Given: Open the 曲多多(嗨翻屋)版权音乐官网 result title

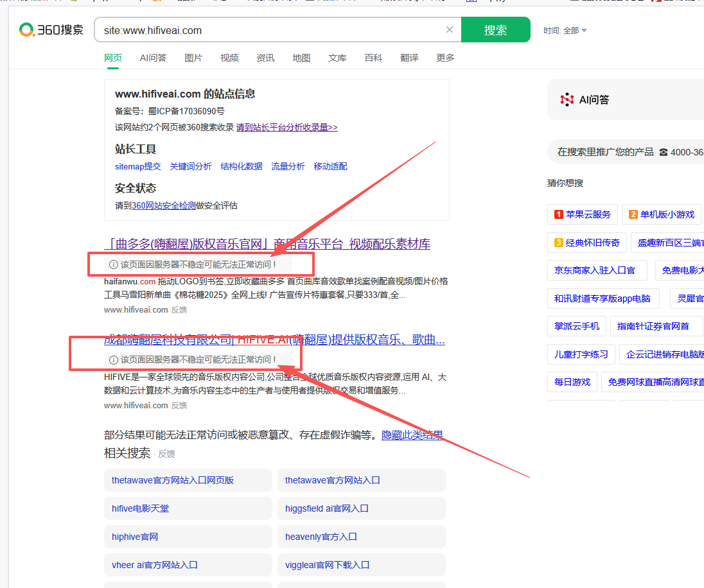Looking at the screenshot, I should tap(267, 244).
